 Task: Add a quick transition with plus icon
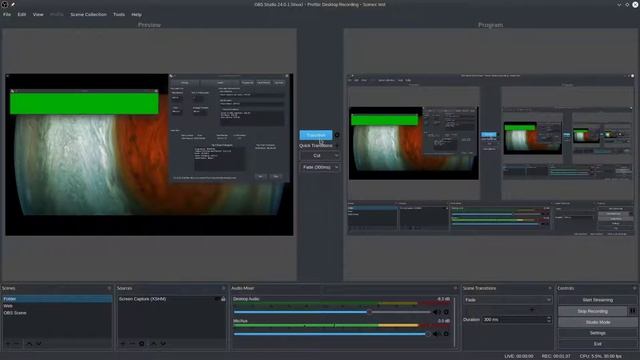click(337, 146)
